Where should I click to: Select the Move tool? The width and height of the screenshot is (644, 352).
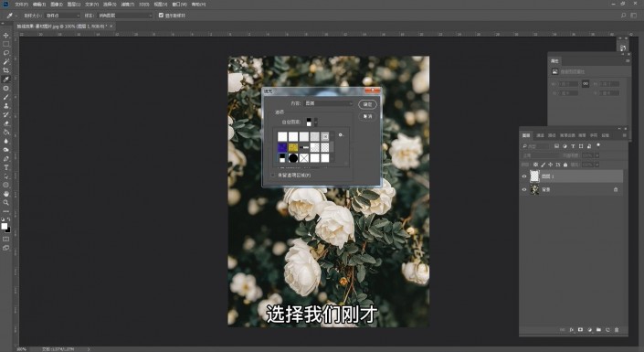tap(5, 36)
